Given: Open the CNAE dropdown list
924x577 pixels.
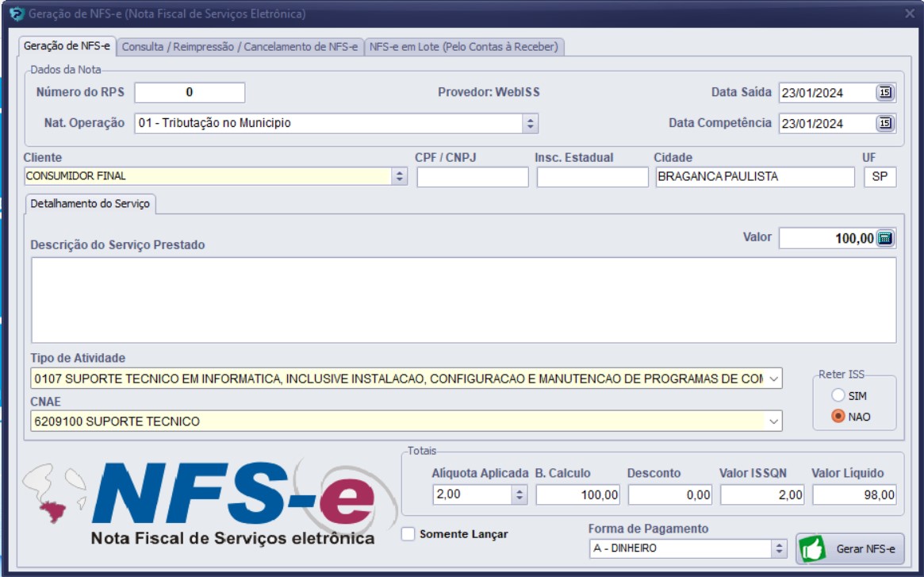Looking at the screenshot, I should coord(774,421).
